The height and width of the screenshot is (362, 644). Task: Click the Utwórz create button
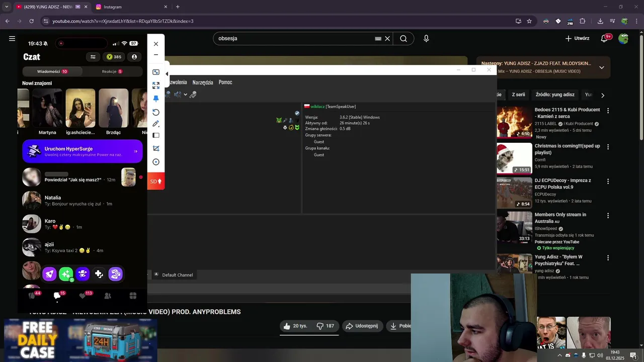click(577, 38)
